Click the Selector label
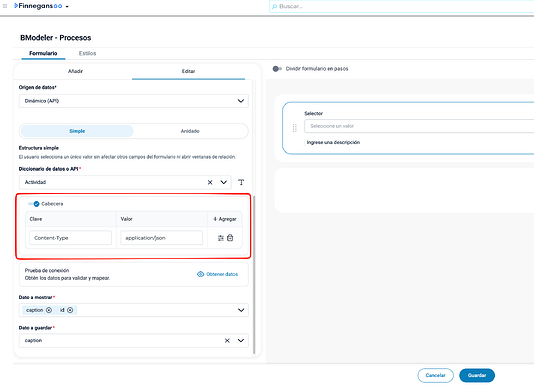The height and width of the screenshot is (387, 534). (313, 113)
